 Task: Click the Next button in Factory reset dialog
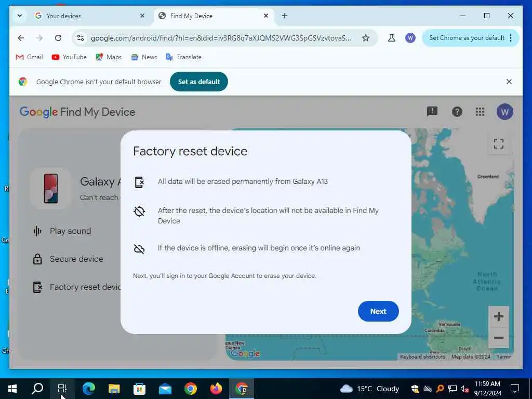[378, 311]
